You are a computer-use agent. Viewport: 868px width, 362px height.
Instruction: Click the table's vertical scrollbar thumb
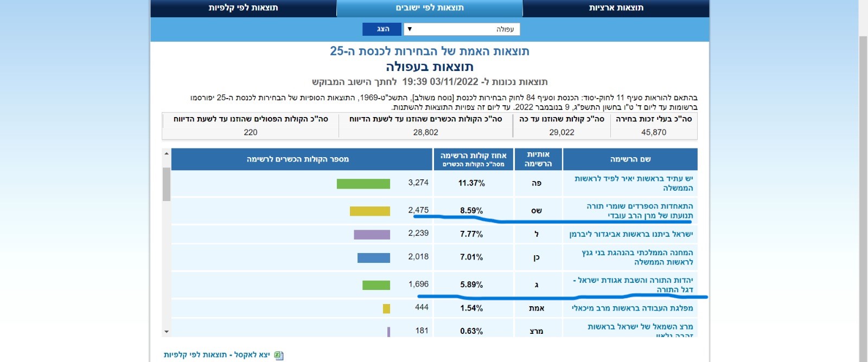(167, 184)
